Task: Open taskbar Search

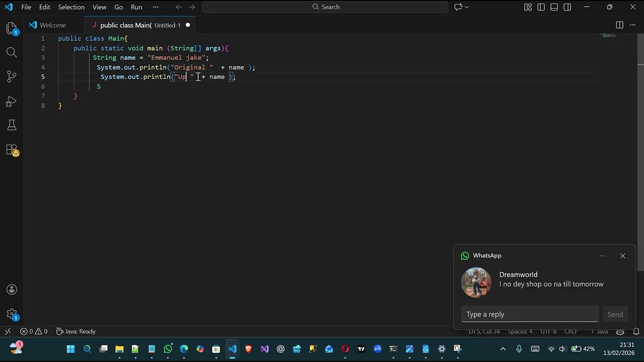Action: pos(87,349)
